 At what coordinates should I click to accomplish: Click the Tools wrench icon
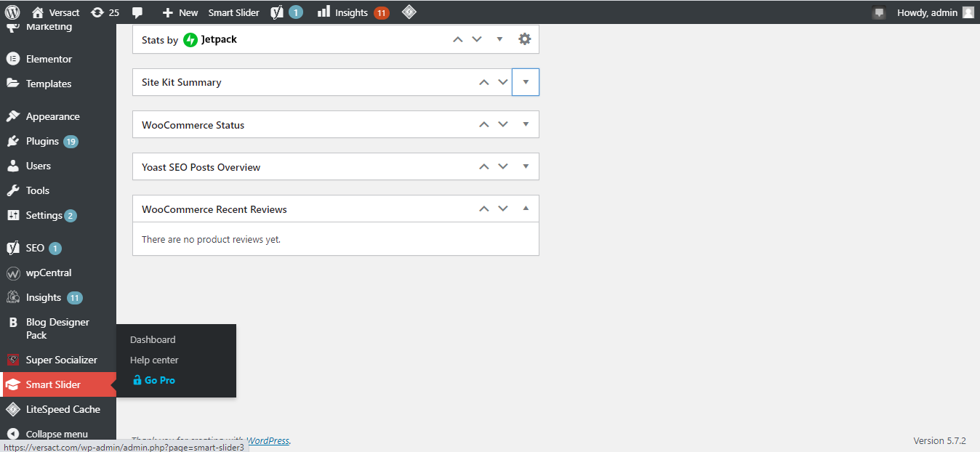[12, 190]
